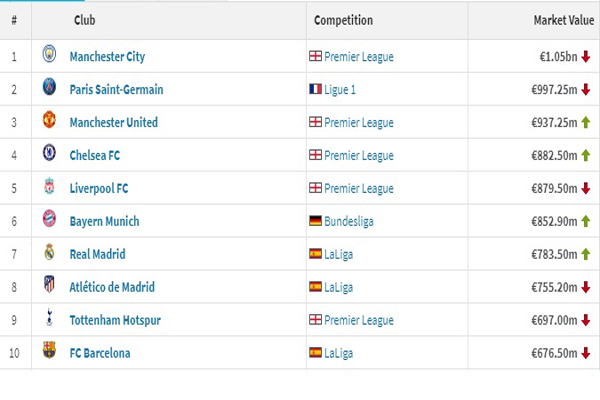Open the Bundesliga competition link
Viewport: 600px width, 400px height.
349,222
